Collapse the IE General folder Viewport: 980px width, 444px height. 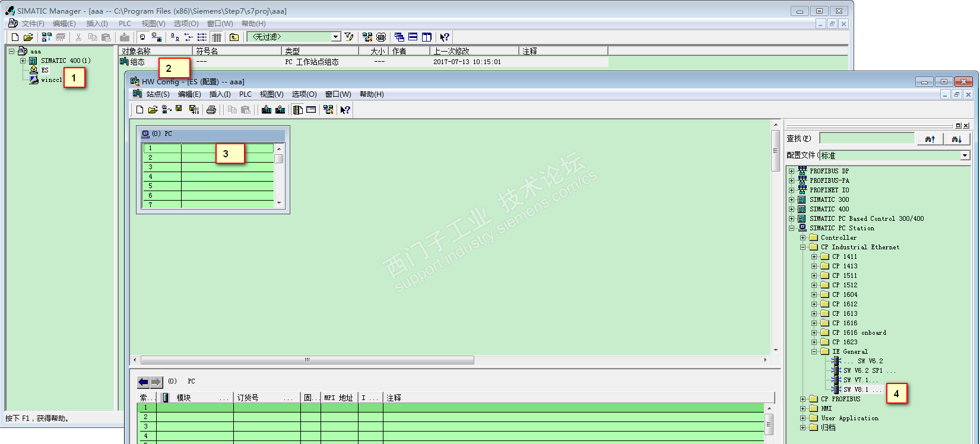814,351
